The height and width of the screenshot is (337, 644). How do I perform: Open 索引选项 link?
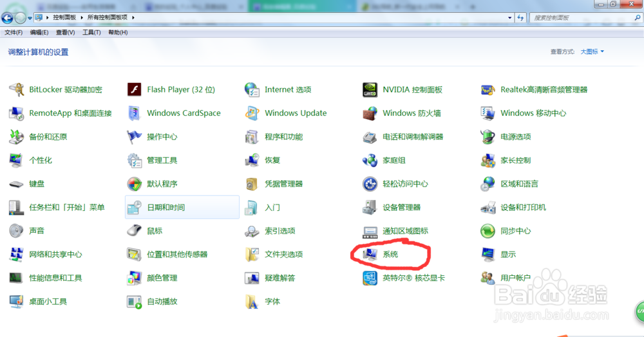click(280, 231)
